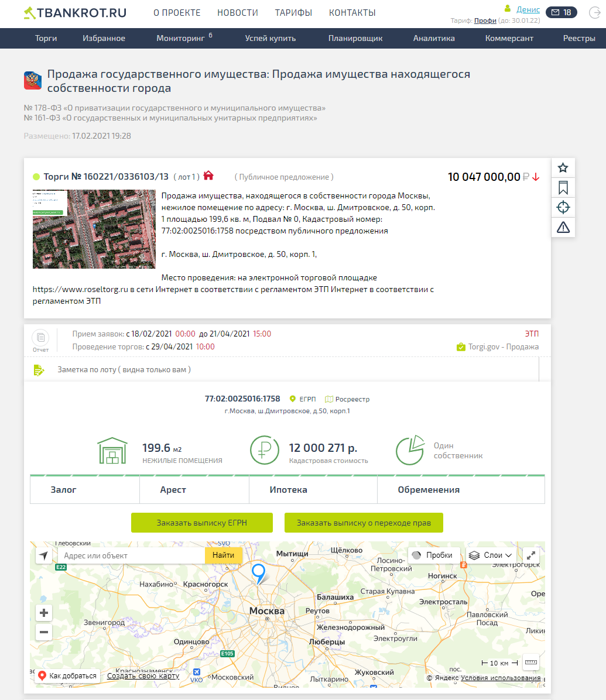Expand the map to fullscreen
The width and height of the screenshot is (606, 700).
click(531, 555)
